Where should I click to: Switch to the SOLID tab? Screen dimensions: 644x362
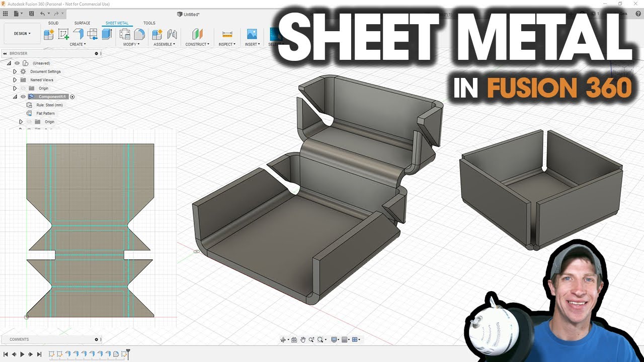point(53,23)
